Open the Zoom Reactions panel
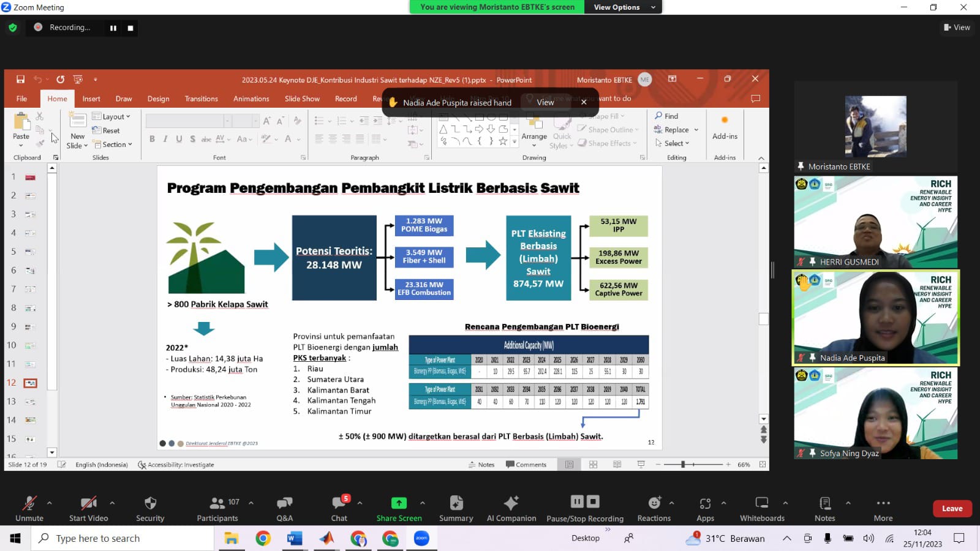Screen dimensions: 980x551 click(654, 508)
